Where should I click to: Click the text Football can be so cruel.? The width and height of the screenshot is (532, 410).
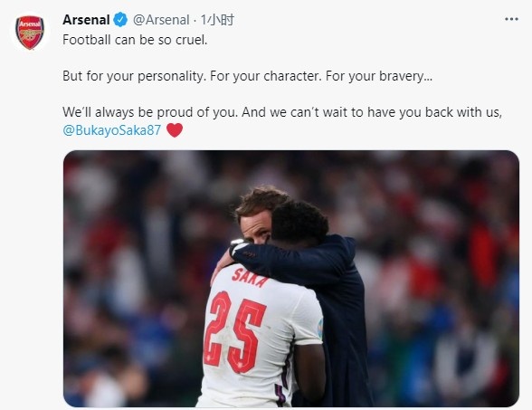[135, 40]
